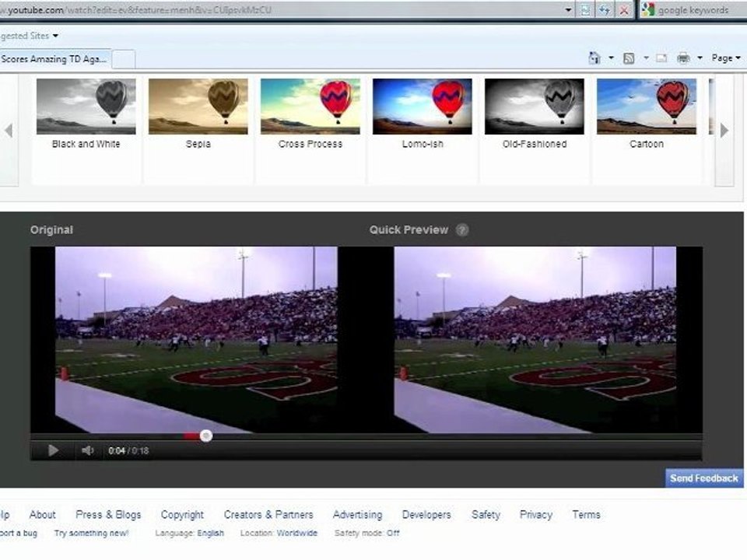Open the Quick Preview help question mark
Viewport: 747px width, 560px height.
point(461,230)
